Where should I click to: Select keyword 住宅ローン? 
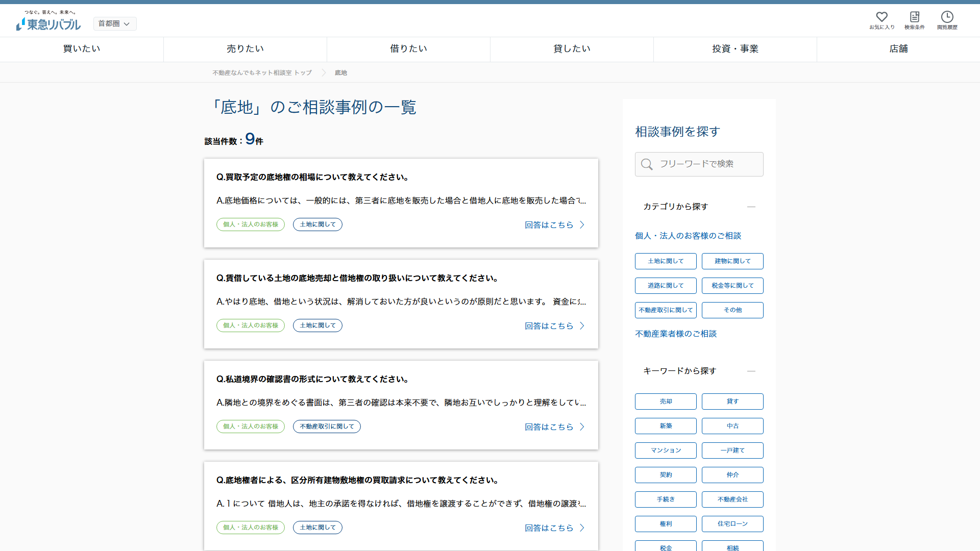tap(732, 524)
